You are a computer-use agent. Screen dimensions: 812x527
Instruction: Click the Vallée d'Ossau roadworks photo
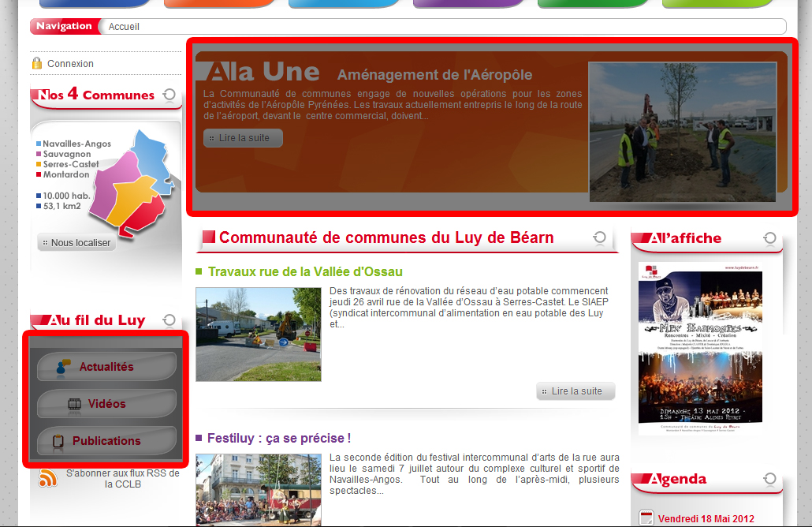(x=259, y=335)
